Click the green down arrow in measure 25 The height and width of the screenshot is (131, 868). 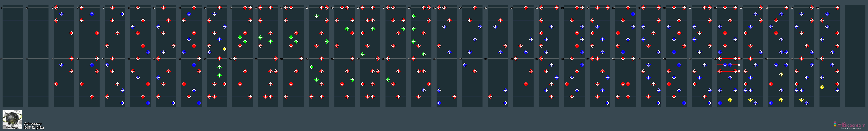pos(316,16)
